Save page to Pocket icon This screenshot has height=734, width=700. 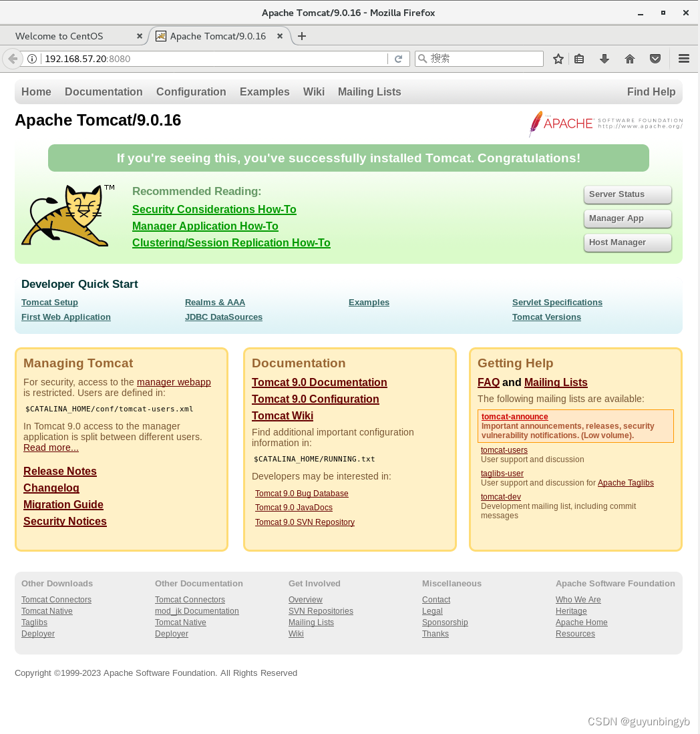(x=655, y=59)
